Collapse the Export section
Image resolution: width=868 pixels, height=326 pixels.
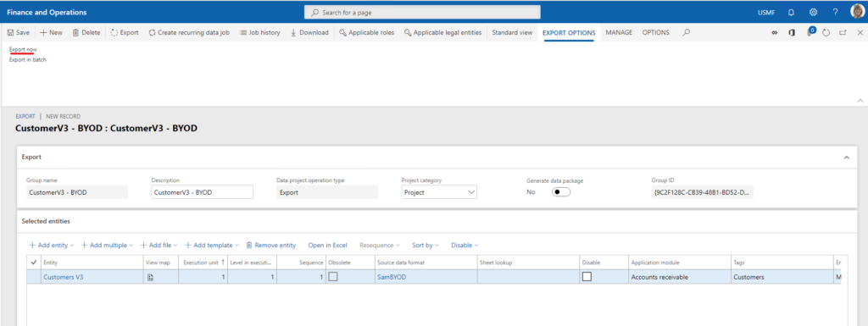click(846, 157)
